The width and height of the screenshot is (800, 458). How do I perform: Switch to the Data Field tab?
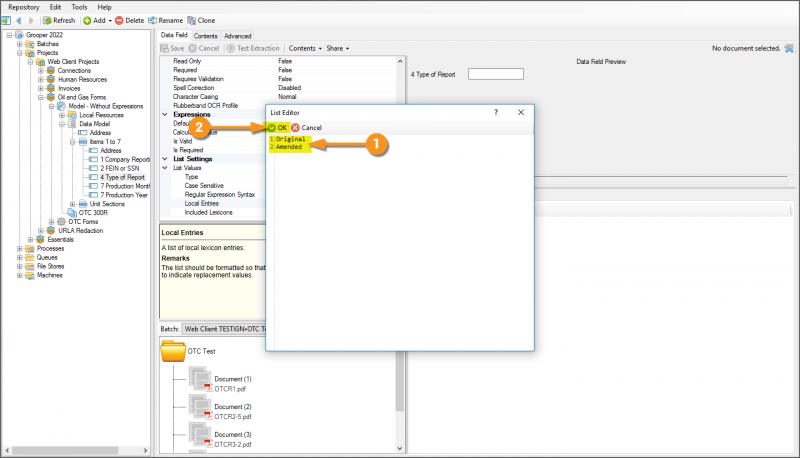(174, 35)
